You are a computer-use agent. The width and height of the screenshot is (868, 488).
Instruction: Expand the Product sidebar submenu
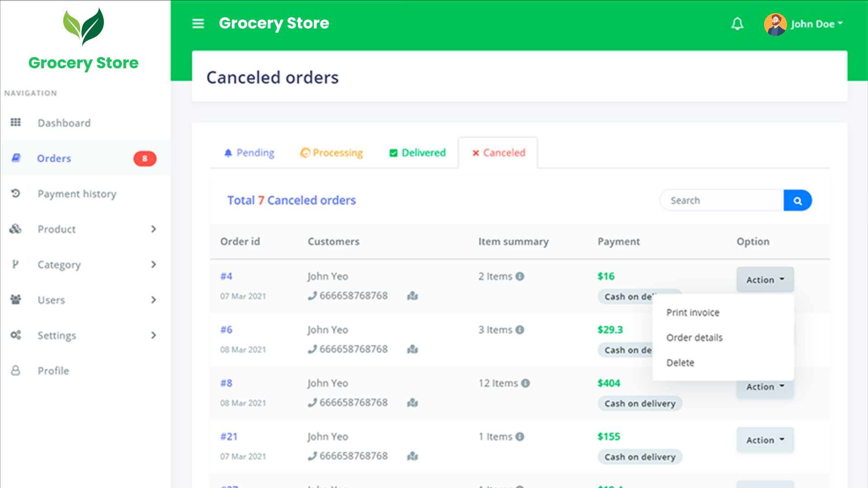click(x=153, y=229)
